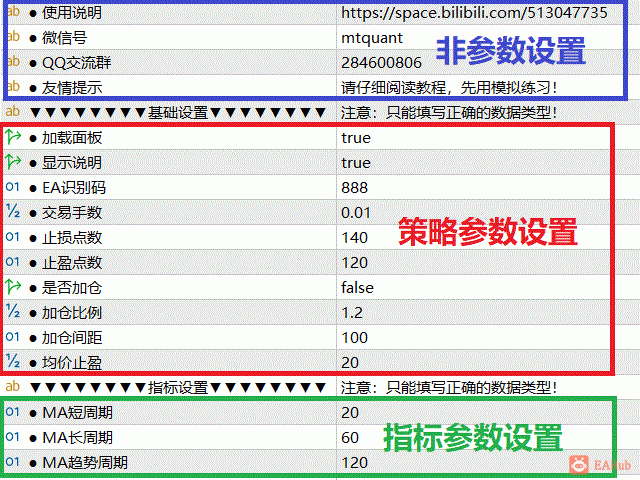The image size is (640, 480).
Task: Click the string type icon beside 使用说明
Action: [x=13, y=13]
